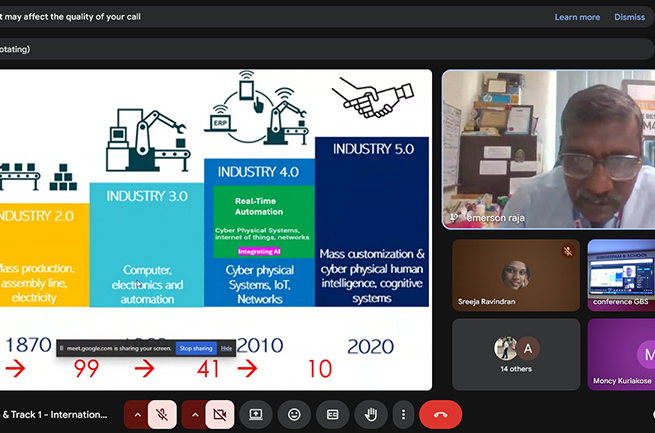The width and height of the screenshot is (655, 433).
Task: Dismiss the call quality warning
Action: (x=629, y=17)
